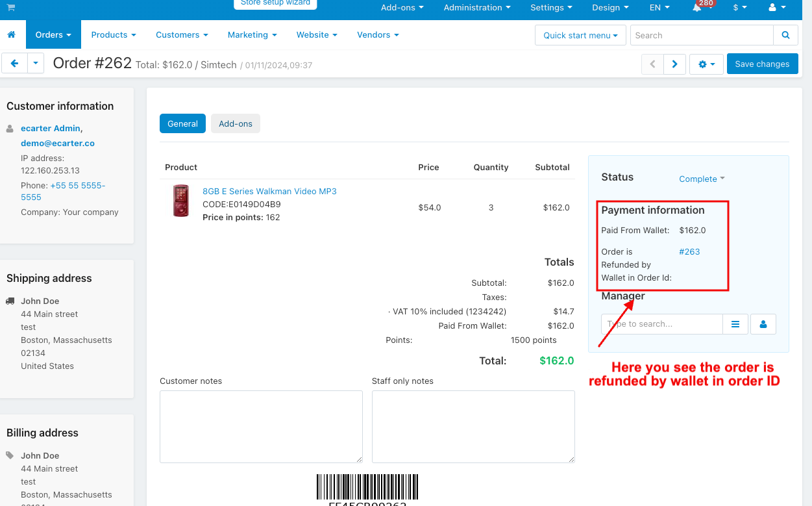Open the Marketing menu

point(252,35)
